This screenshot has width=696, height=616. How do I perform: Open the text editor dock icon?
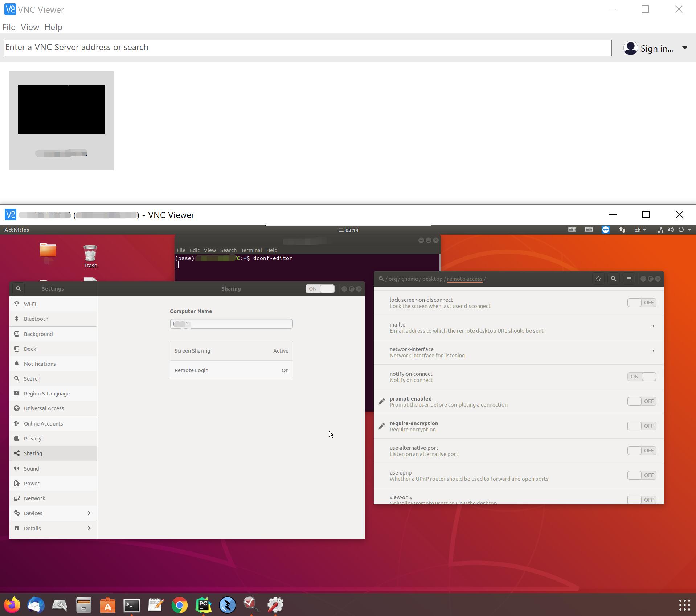coord(156,605)
